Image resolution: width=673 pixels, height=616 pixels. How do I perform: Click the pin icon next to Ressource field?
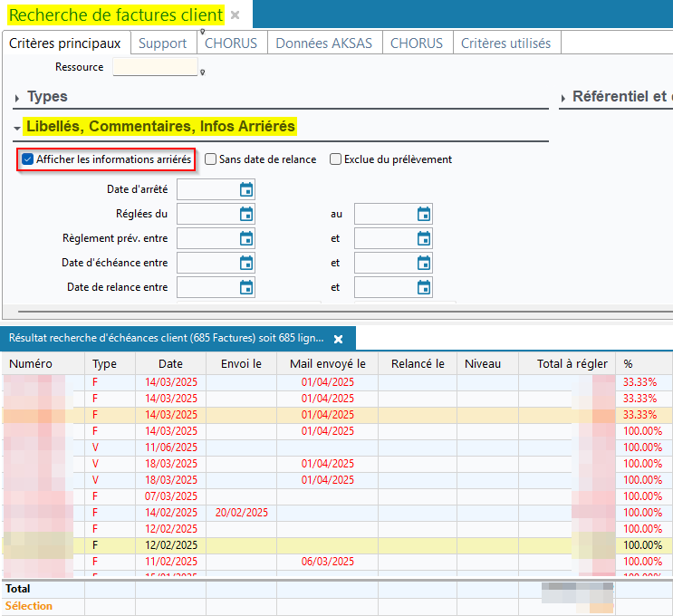[x=203, y=72]
